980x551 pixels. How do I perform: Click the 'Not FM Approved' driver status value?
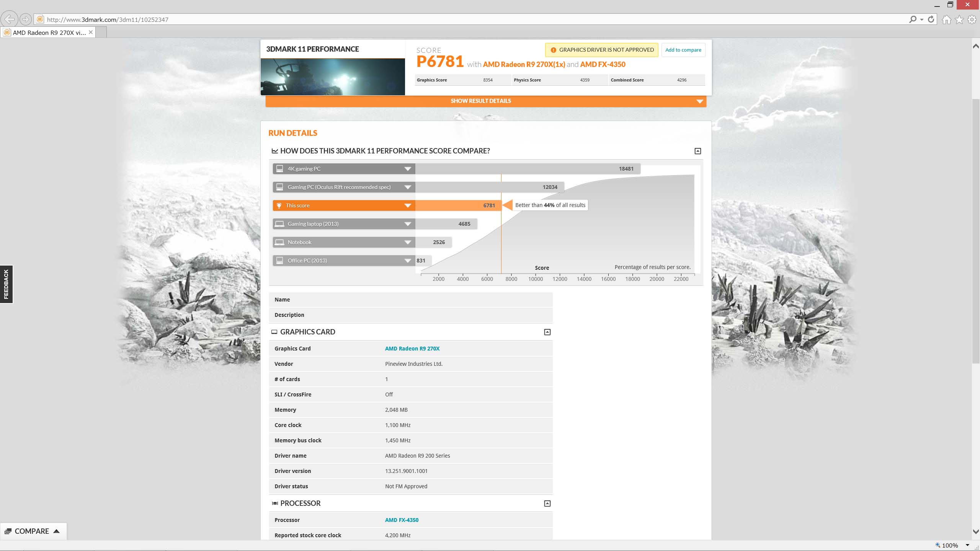pos(406,486)
